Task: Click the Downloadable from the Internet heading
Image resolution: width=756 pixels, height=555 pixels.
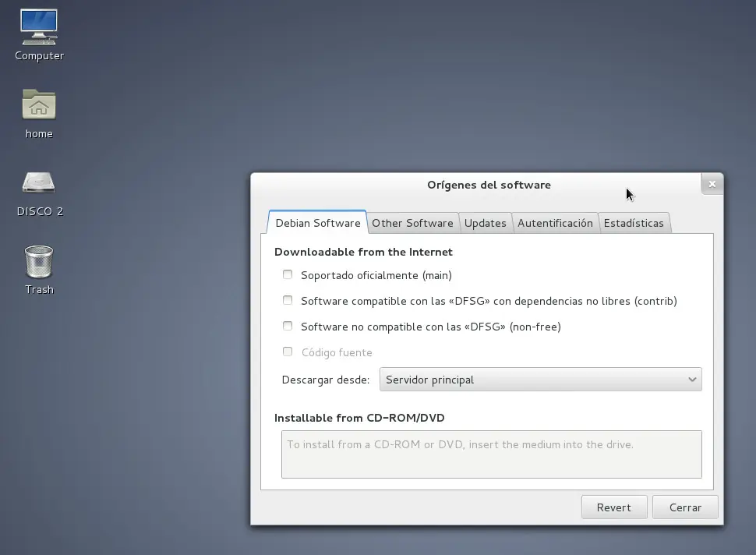Action: 363,253
